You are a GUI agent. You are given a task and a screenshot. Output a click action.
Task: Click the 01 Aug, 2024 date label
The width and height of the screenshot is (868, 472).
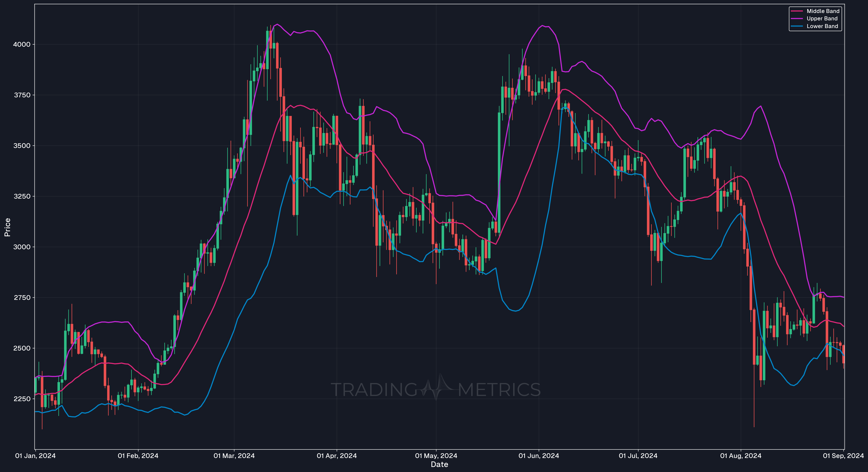click(x=741, y=456)
